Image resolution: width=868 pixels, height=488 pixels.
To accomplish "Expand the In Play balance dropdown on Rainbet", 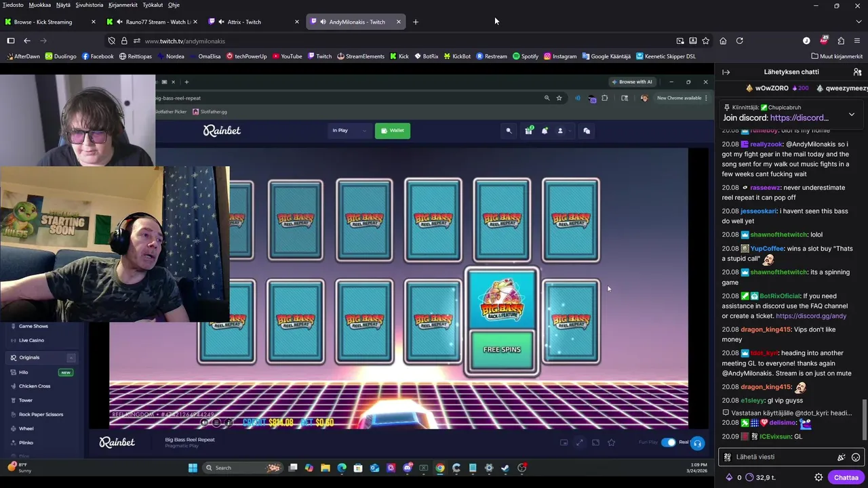I will coord(349,131).
